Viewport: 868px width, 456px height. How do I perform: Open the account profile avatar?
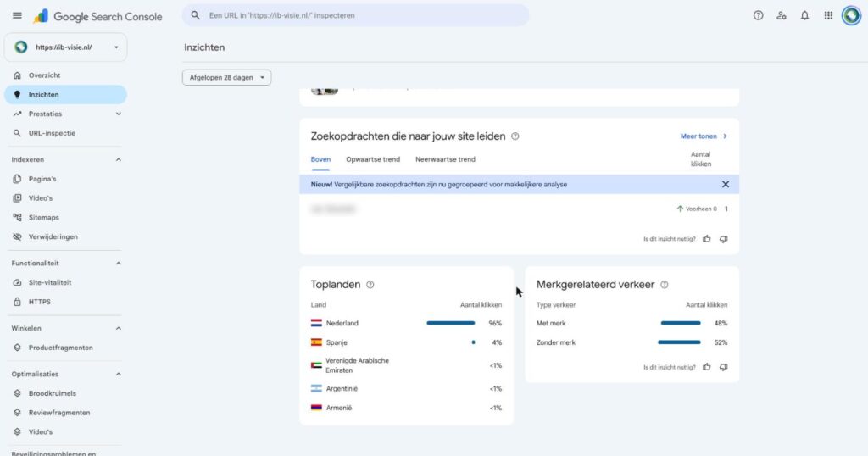pos(851,15)
